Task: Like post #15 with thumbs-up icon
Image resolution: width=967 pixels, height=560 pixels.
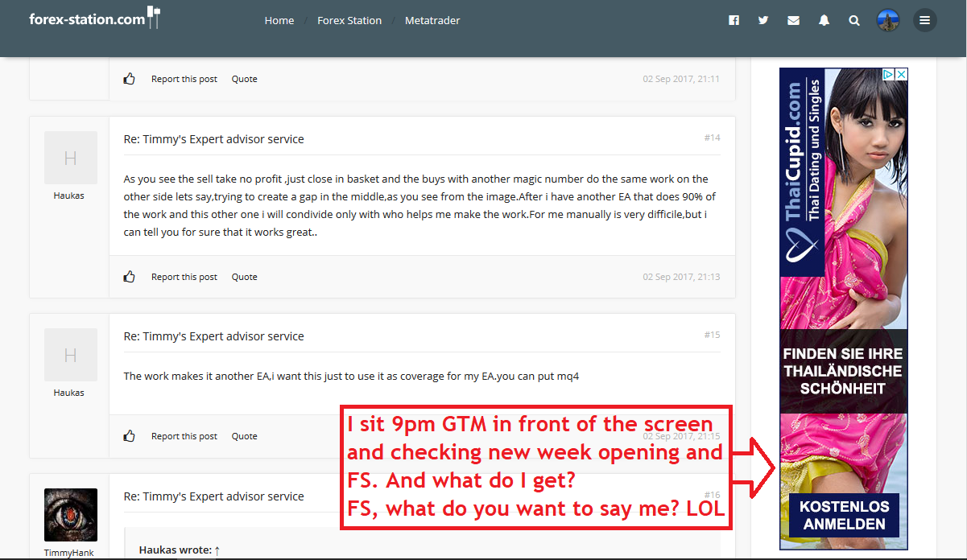Action: pyautogui.click(x=129, y=436)
